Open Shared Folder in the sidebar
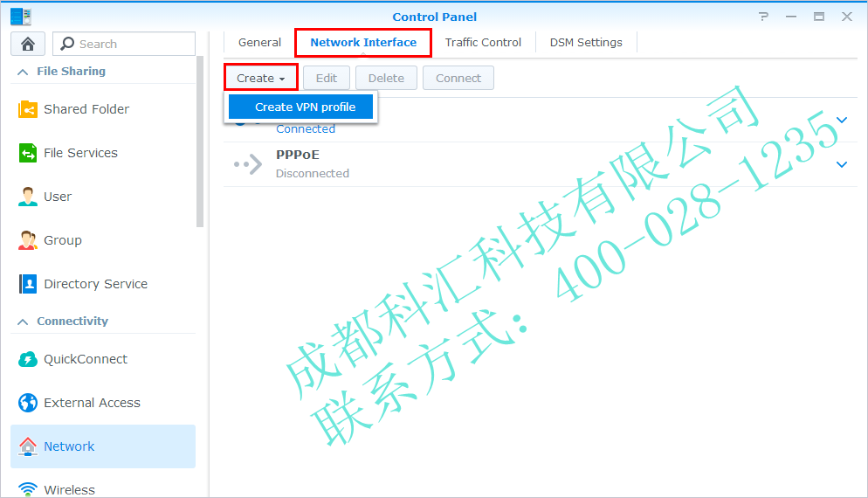The image size is (868, 498). coord(103,109)
